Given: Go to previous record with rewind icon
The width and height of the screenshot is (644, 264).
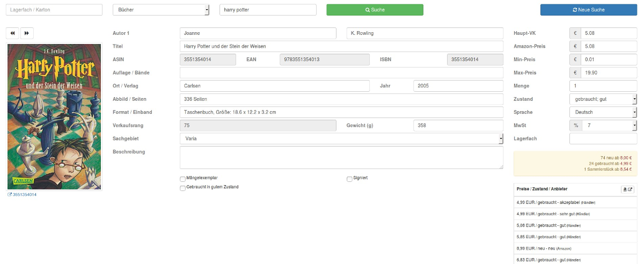Looking at the screenshot, I should tap(12, 33).
